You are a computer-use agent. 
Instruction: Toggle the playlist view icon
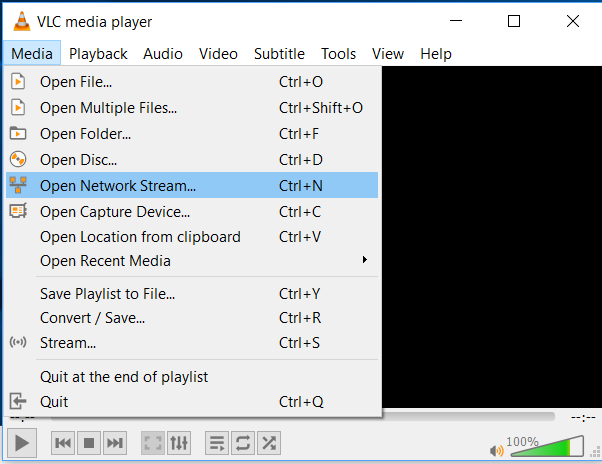pyautogui.click(x=216, y=442)
